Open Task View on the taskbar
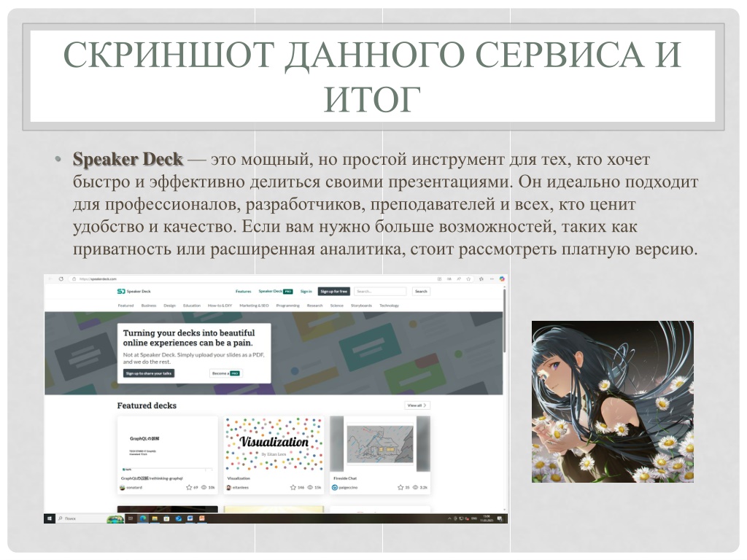This screenshot has height=560, width=747. tap(131, 518)
